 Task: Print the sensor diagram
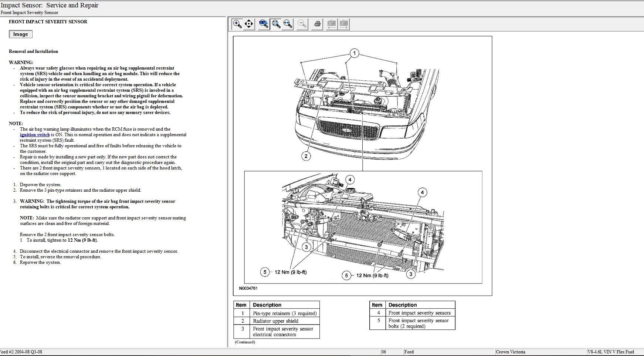click(317, 24)
